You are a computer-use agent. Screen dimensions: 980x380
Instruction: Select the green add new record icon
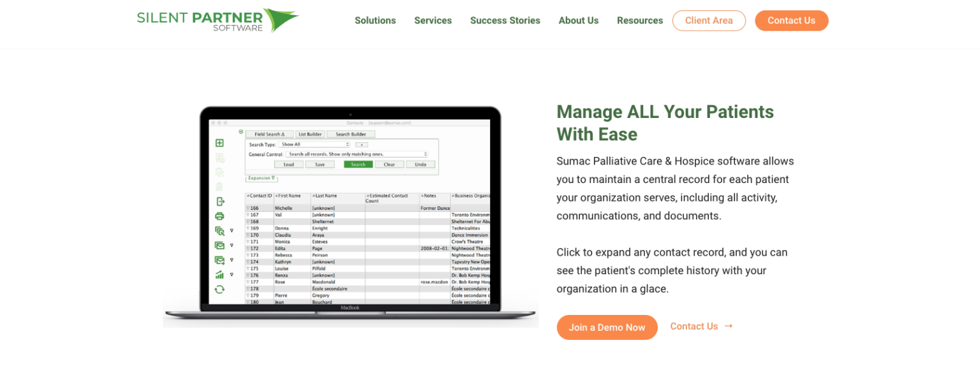click(219, 143)
